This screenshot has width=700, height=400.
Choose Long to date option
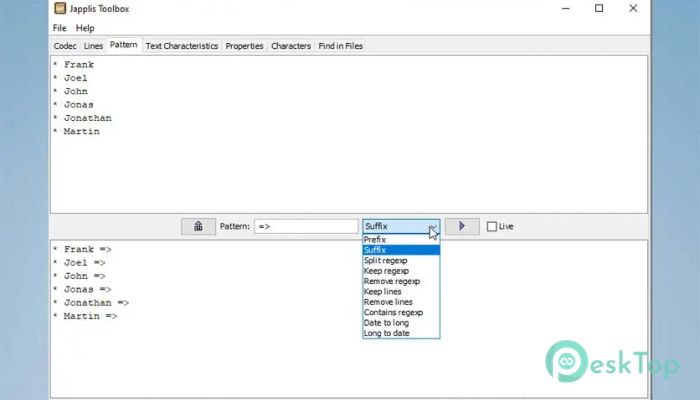coord(401,333)
